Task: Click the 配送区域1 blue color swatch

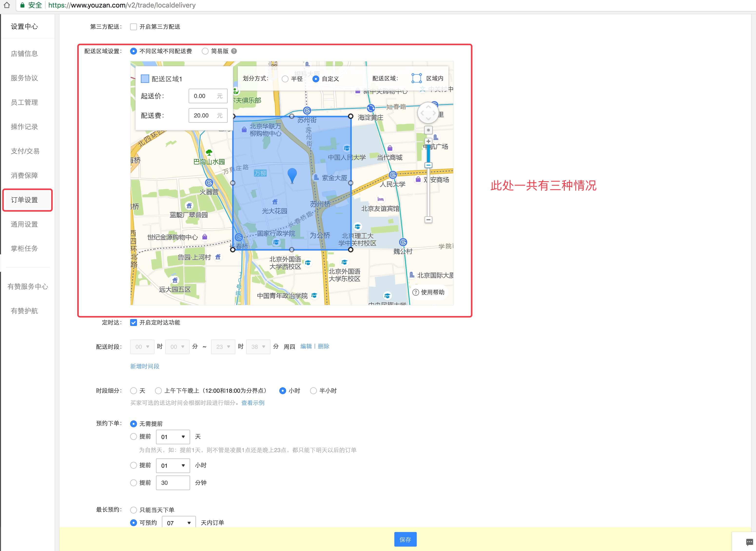Action: (x=145, y=79)
